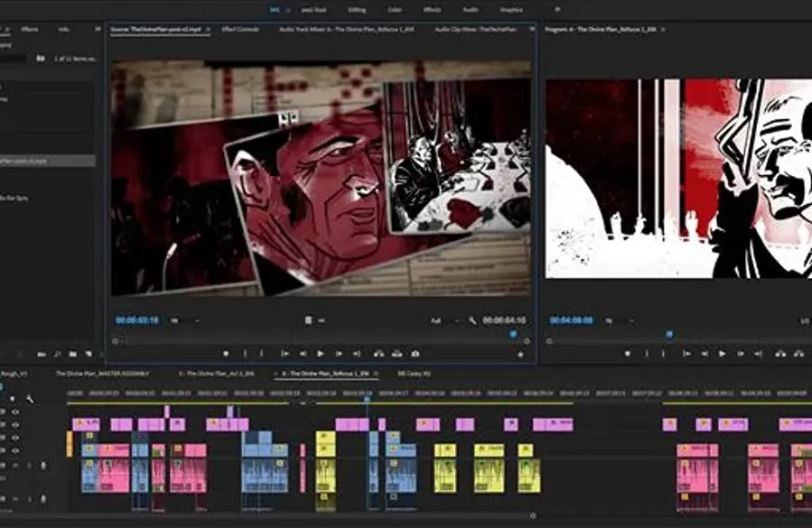Export a frame with the camera icon
The image size is (812, 528).
click(415, 354)
